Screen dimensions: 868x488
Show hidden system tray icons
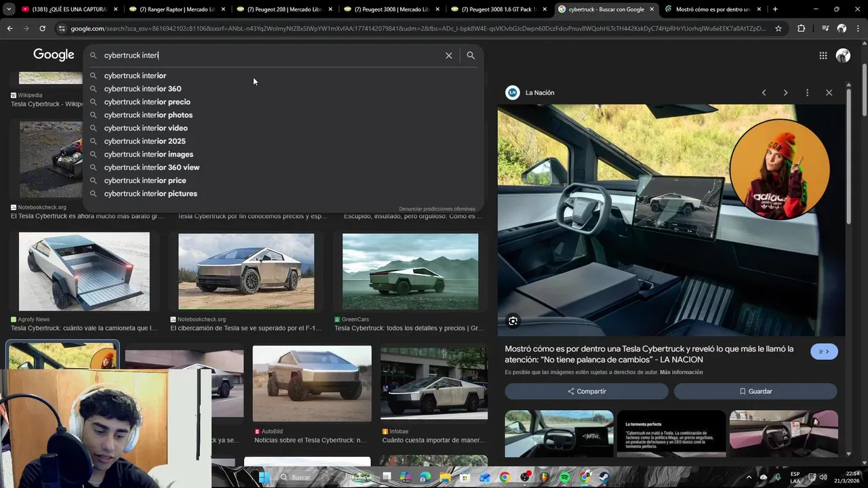coord(749,477)
